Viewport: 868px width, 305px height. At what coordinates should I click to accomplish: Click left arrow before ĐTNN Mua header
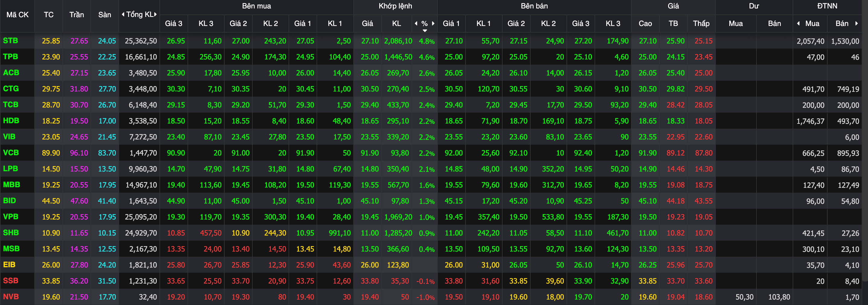point(798,23)
